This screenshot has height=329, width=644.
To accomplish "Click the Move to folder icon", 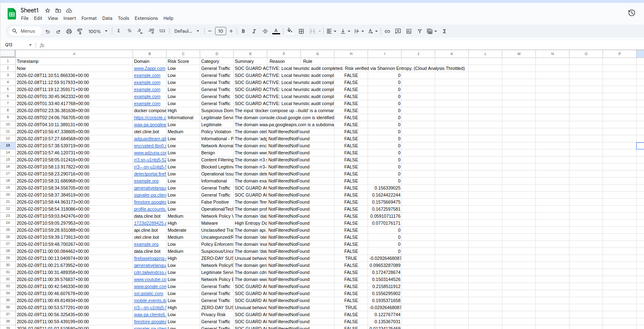I will click(x=58, y=10).
